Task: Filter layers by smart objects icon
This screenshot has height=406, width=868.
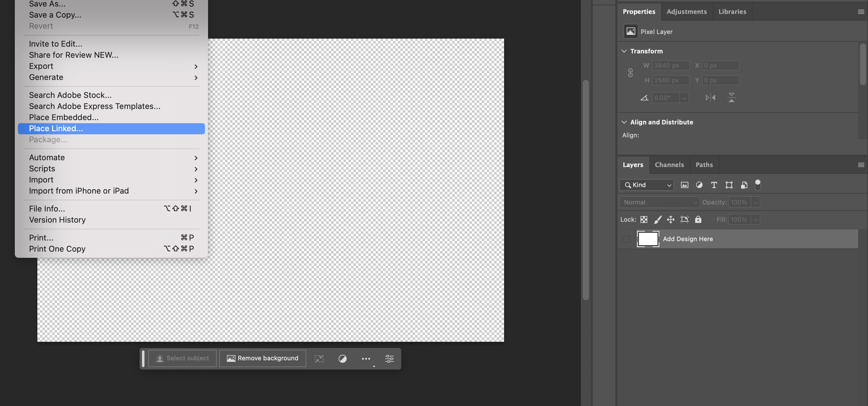Action: click(744, 185)
